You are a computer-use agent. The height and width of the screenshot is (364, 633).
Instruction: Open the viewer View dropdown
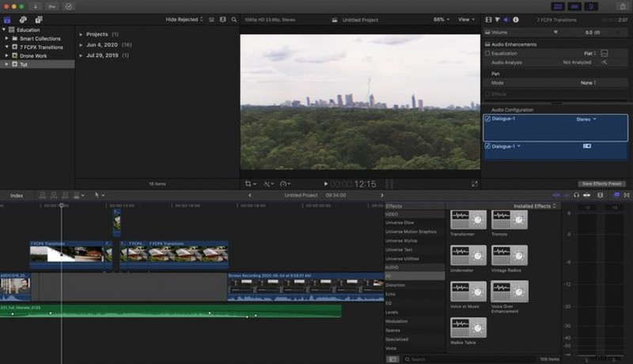click(x=466, y=19)
